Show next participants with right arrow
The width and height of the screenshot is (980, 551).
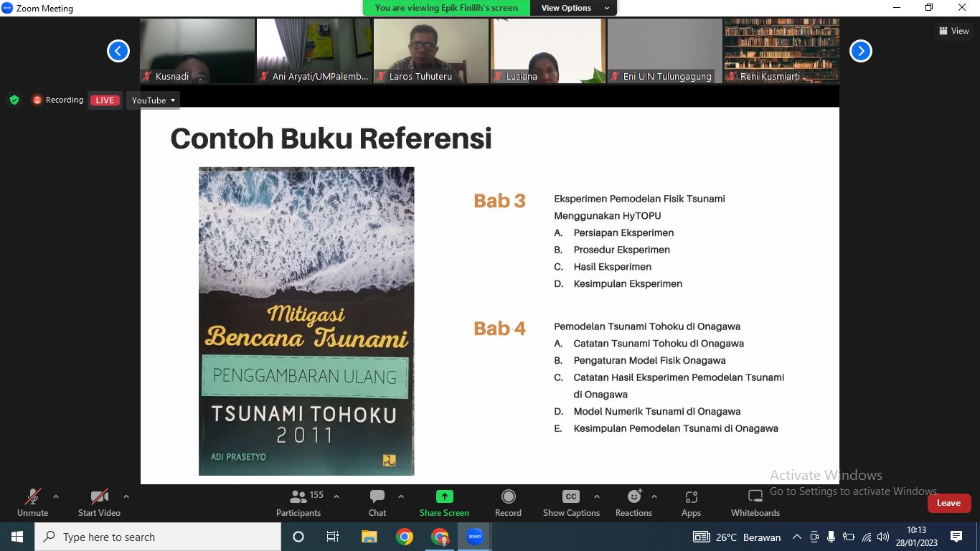click(x=861, y=51)
